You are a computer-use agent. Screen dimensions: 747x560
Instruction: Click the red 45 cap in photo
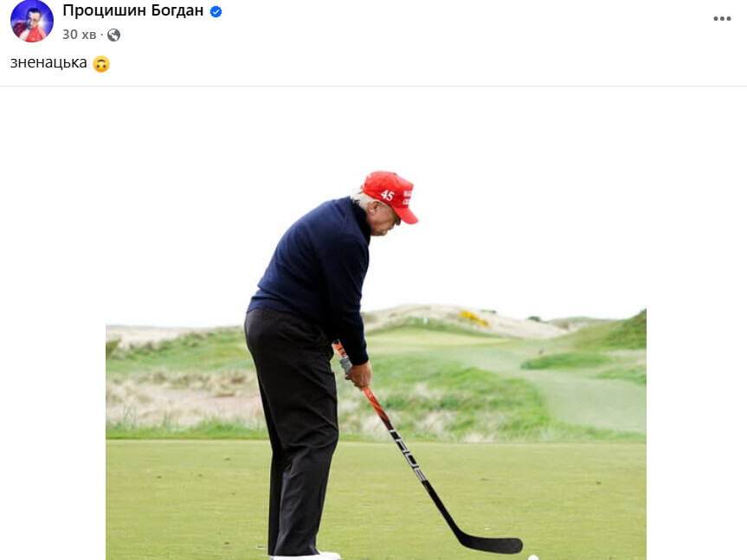(x=391, y=195)
